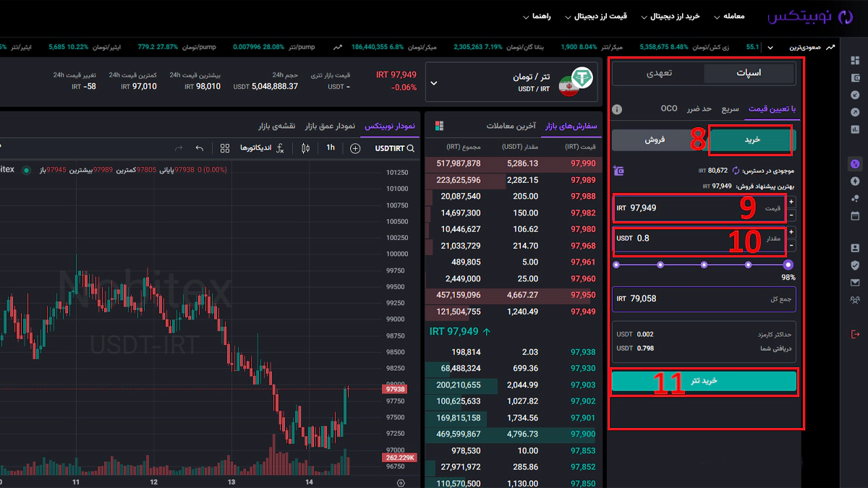Image resolution: width=868 pixels, height=488 pixels.
Task: Search symbol USDTIRT in chart toolbar
Action: (x=395, y=148)
